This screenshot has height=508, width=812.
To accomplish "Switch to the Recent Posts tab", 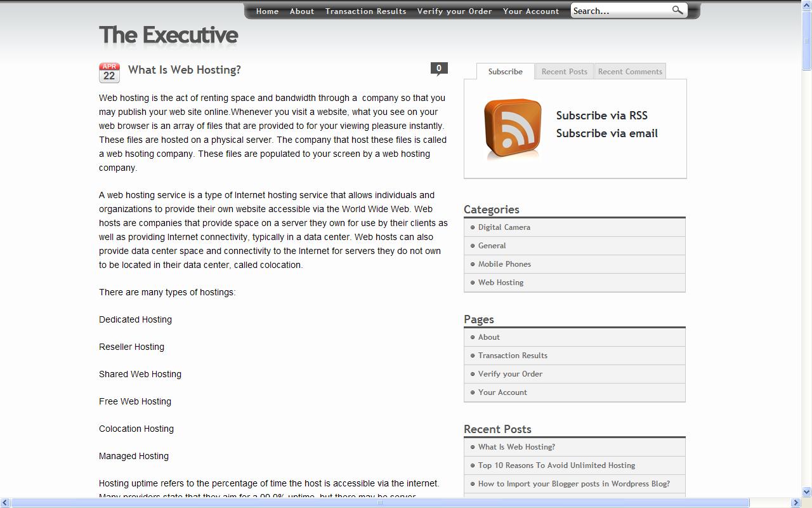I will point(564,72).
